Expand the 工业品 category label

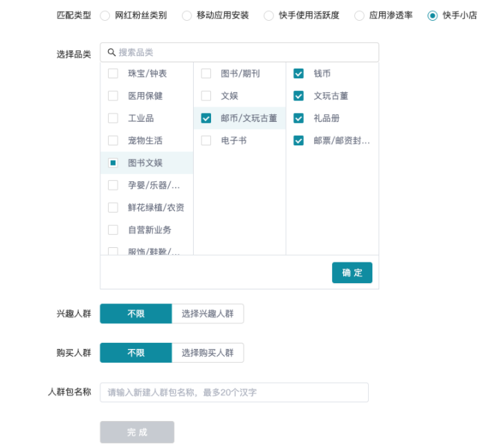pyautogui.click(x=141, y=118)
